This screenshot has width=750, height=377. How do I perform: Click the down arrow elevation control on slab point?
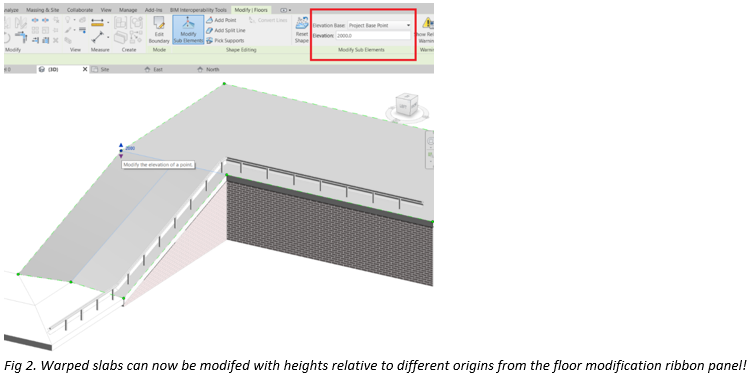coord(121,156)
